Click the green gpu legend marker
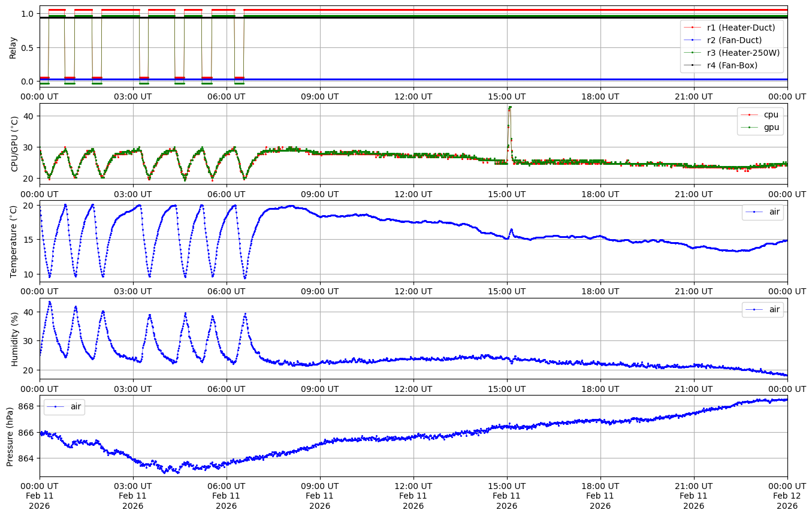 [750, 127]
